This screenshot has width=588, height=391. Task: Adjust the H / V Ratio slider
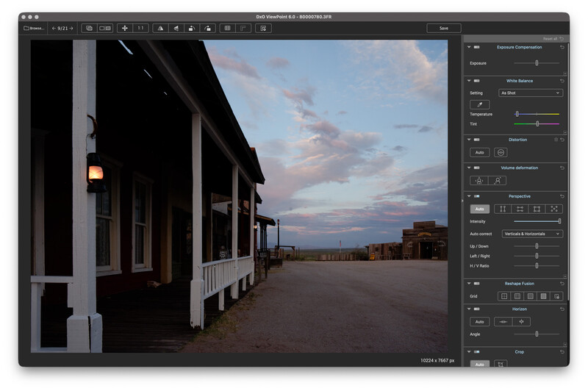click(537, 265)
